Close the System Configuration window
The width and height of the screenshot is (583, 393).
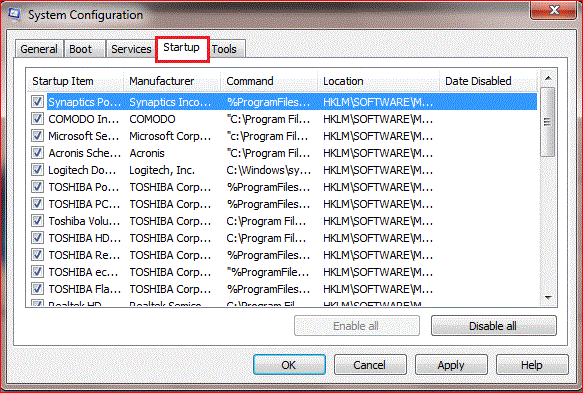553,10
